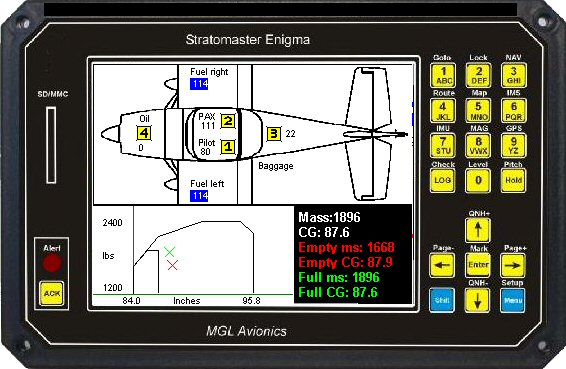Click the SD/MMC card slot
Viewport: 566px width, 369px height.
pos(51,145)
